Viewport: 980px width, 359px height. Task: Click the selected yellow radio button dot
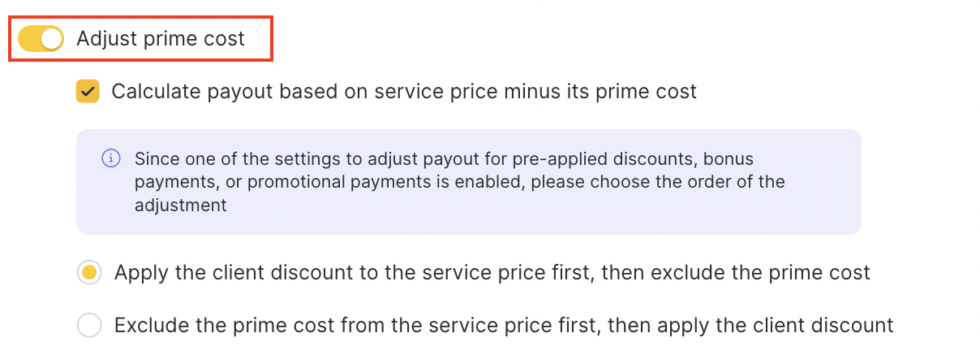[89, 273]
